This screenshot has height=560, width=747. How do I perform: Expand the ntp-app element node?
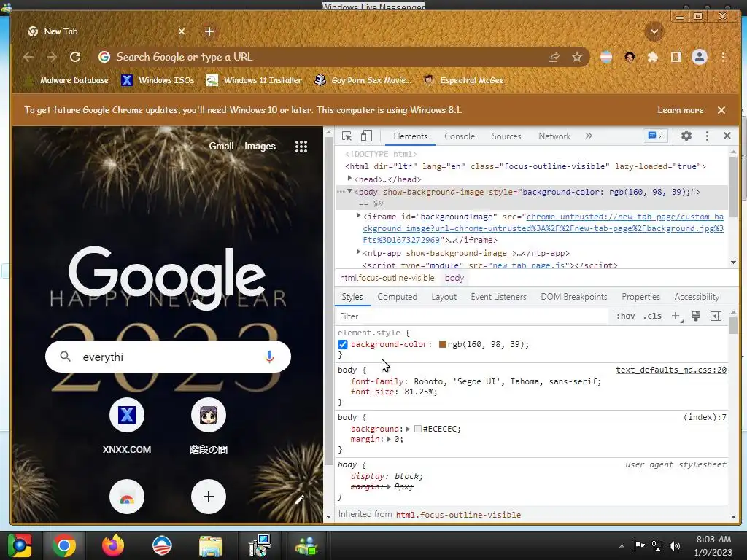(358, 252)
